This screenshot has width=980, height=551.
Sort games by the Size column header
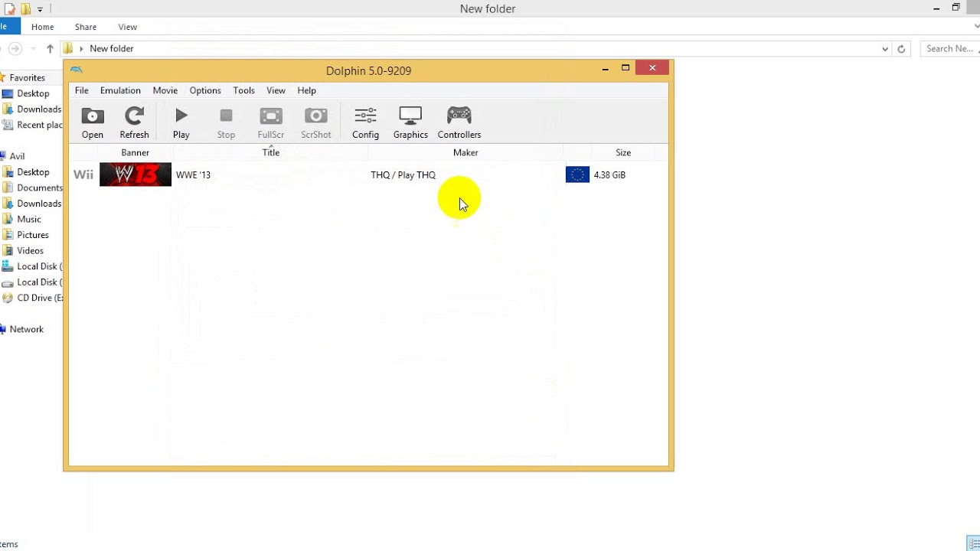coord(623,152)
